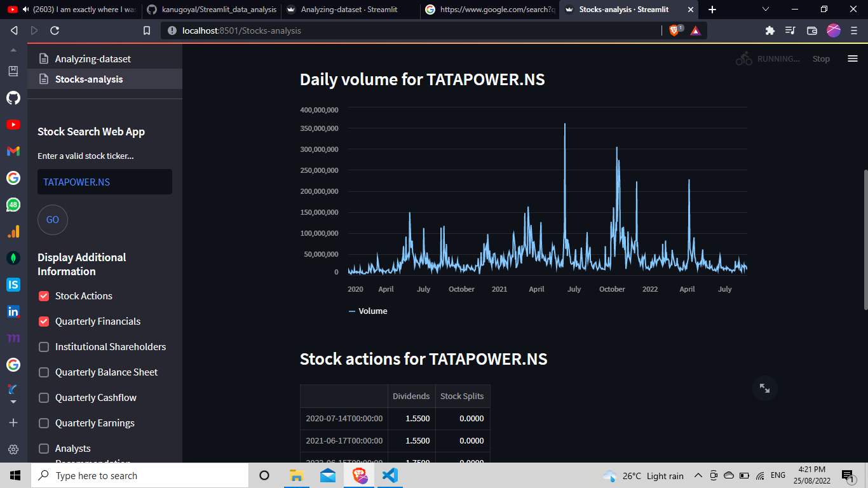Enable Institutional Shareholders checkbox

pos(44,347)
